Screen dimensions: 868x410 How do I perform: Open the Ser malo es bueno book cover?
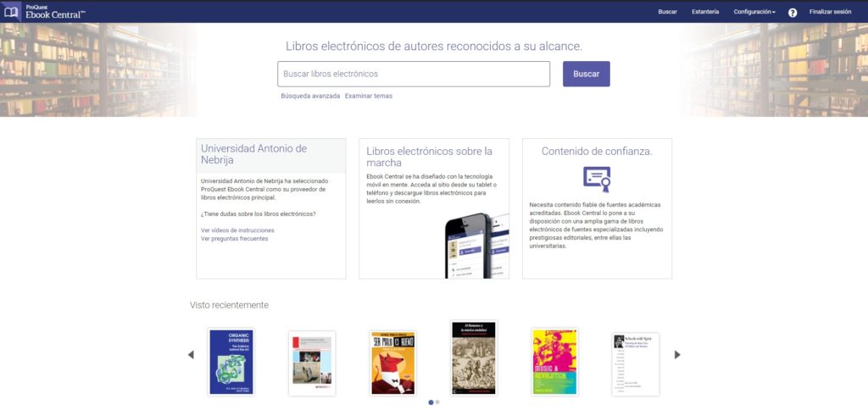click(393, 363)
